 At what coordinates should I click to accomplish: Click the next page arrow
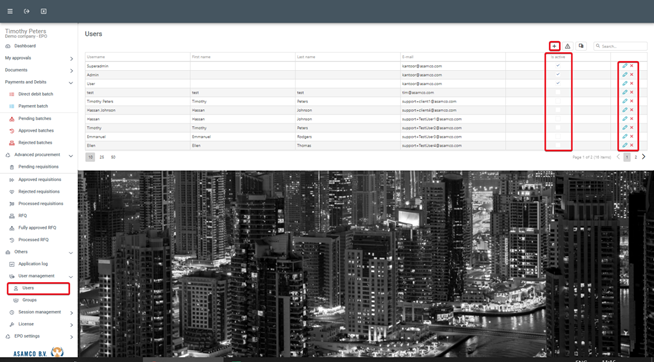pos(644,157)
